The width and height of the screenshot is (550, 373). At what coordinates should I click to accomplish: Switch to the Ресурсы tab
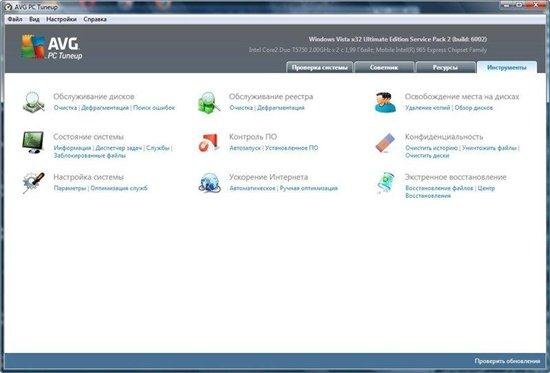[445, 67]
